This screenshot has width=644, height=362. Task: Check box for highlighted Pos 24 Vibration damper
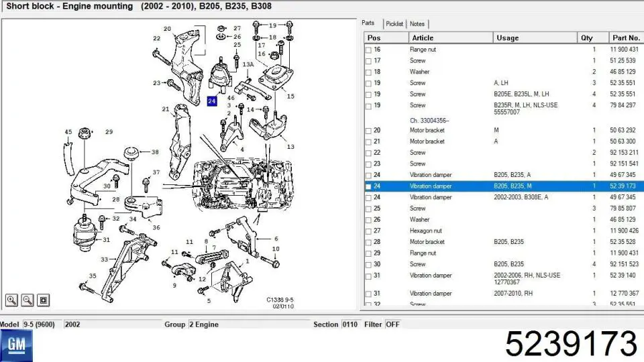368,187
